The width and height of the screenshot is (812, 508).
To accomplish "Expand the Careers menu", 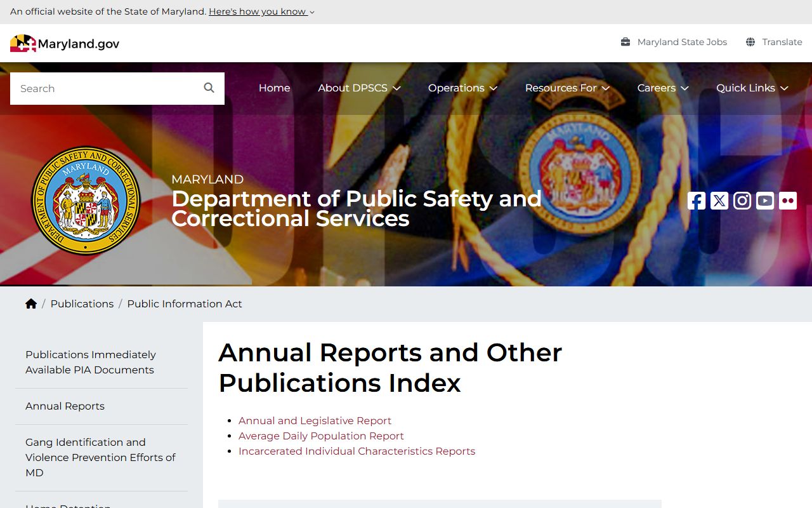I will click(663, 88).
